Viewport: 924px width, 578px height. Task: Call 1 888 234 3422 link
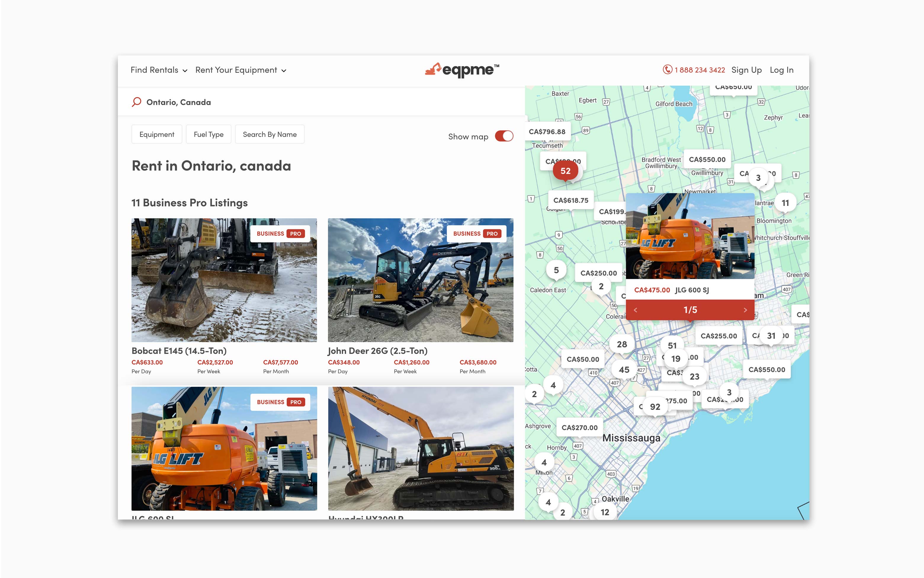(x=700, y=70)
